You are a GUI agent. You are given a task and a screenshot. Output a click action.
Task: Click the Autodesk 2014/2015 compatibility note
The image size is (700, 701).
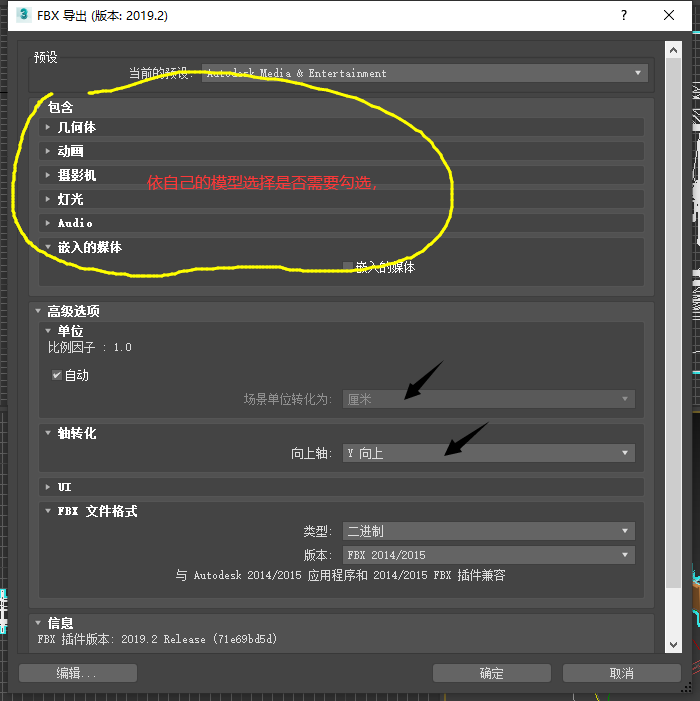pos(341,575)
